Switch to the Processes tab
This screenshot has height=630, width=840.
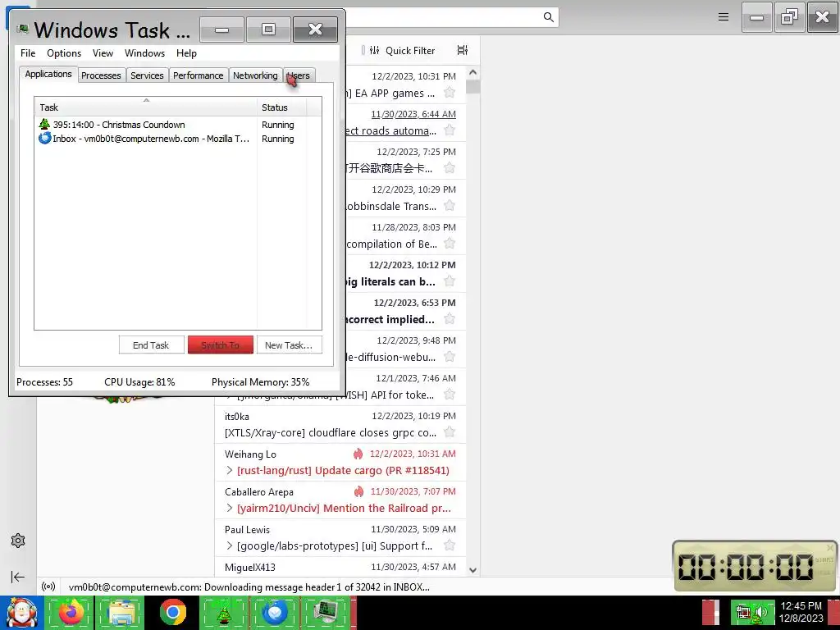(101, 75)
